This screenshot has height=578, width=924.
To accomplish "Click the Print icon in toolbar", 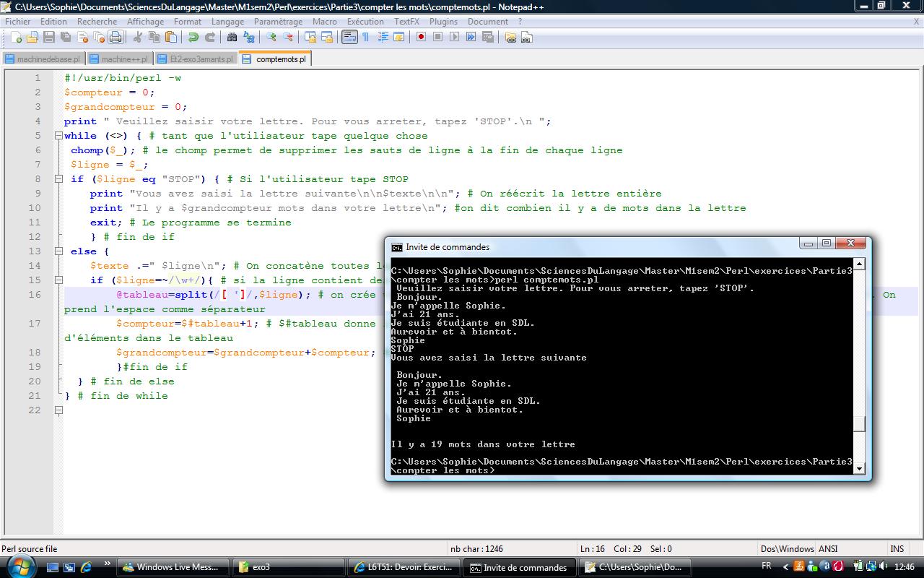I will 115,38.
